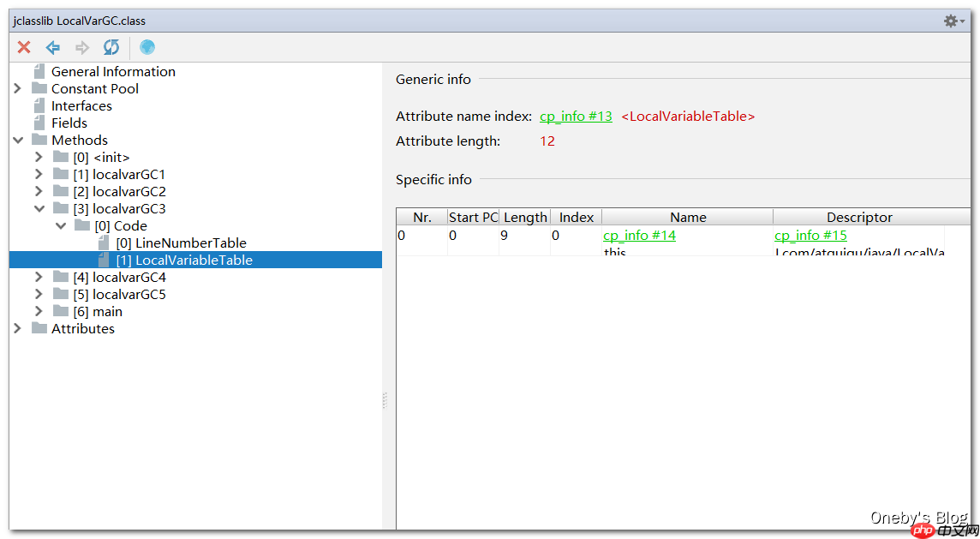Collapse the Methods tree node
Screen dimensions: 980x539
[x=17, y=141]
